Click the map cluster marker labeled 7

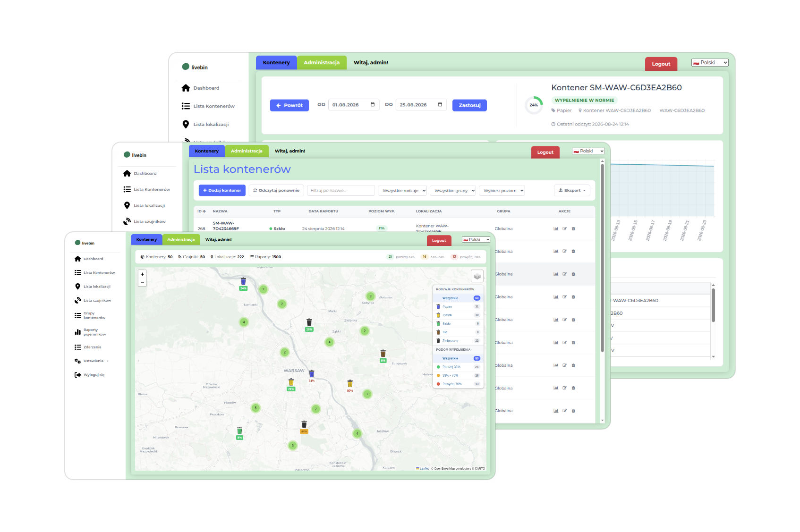(x=316, y=409)
